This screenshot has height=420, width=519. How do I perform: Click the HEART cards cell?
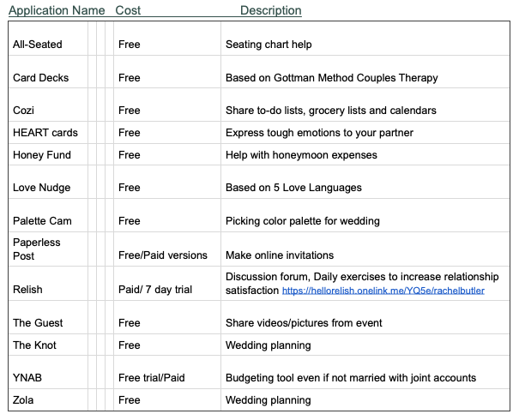tap(48, 133)
